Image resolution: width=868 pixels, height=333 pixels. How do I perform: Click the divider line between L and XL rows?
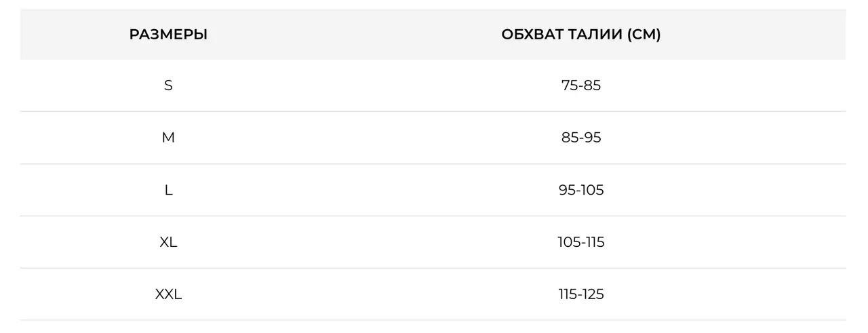(x=433, y=216)
